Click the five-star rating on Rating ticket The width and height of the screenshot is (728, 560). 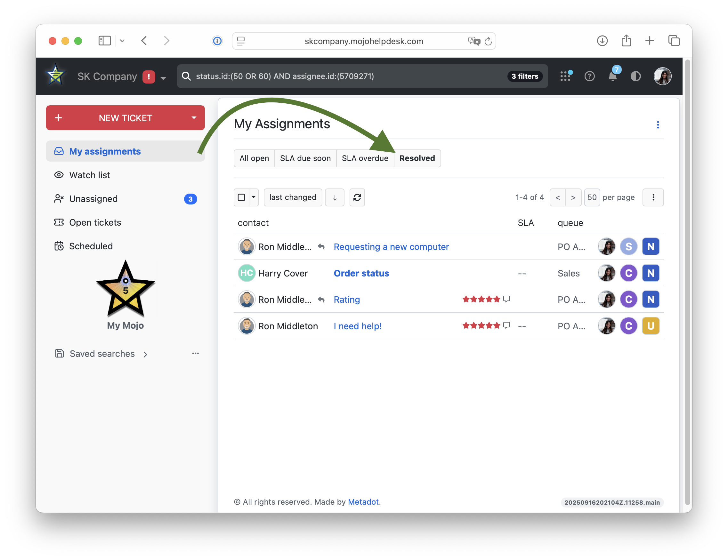coord(481,300)
